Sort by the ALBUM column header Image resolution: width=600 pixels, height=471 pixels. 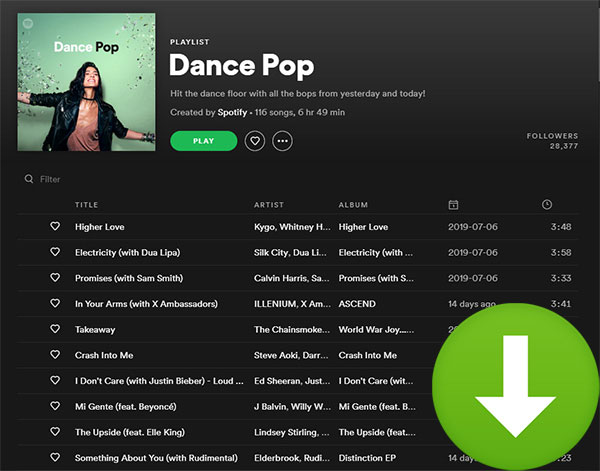353,205
